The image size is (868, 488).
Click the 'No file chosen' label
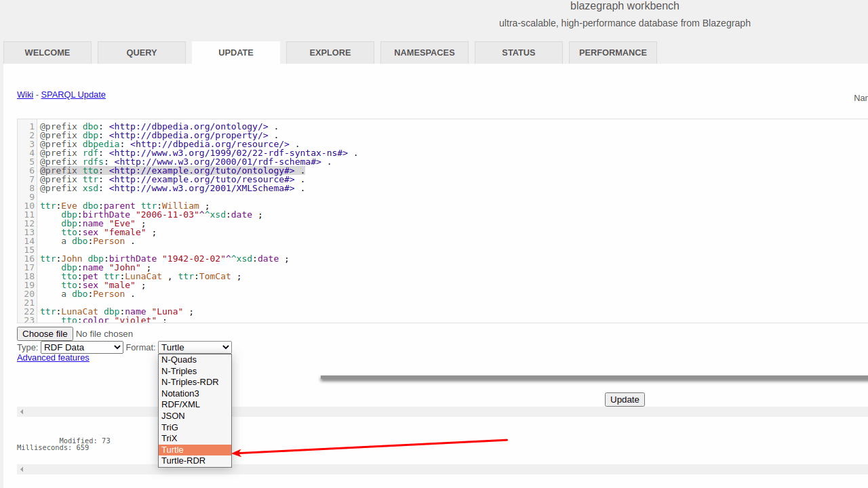[x=104, y=333]
